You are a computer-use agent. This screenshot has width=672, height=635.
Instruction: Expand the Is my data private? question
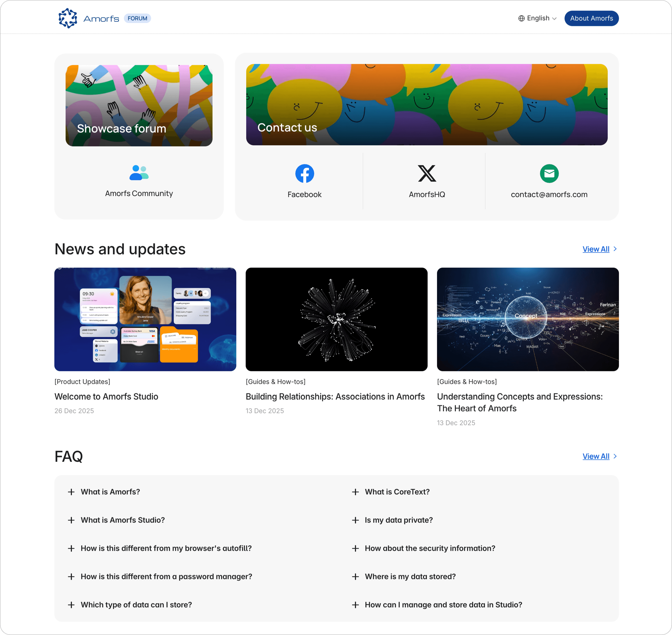click(x=399, y=520)
